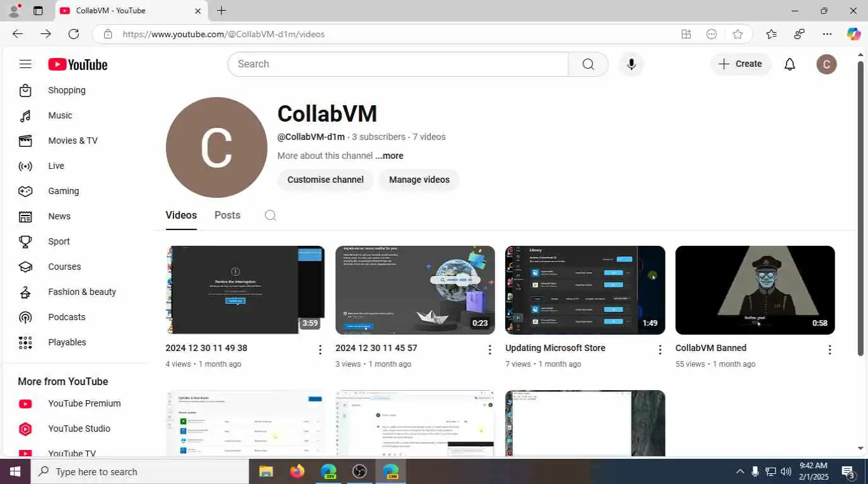The height and width of the screenshot is (484, 868).
Task: Open the YouTube hamburger guide menu
Action: pos(25,64)
